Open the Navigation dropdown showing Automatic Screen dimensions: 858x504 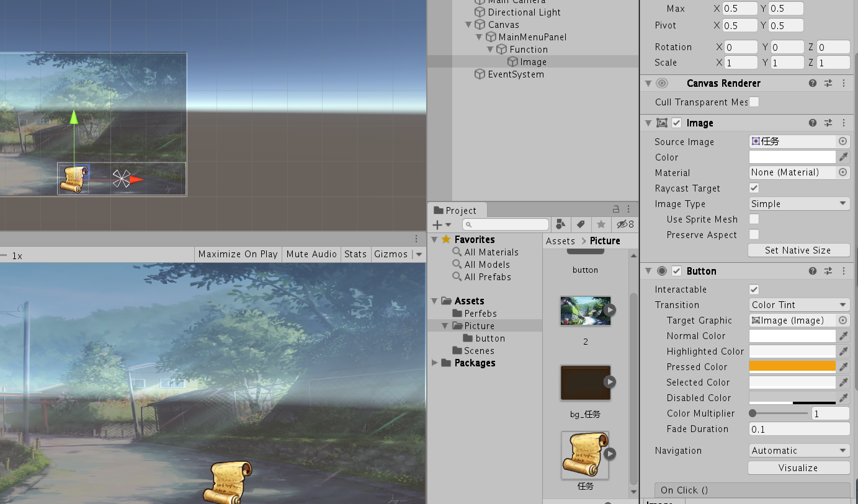[799, 451]
